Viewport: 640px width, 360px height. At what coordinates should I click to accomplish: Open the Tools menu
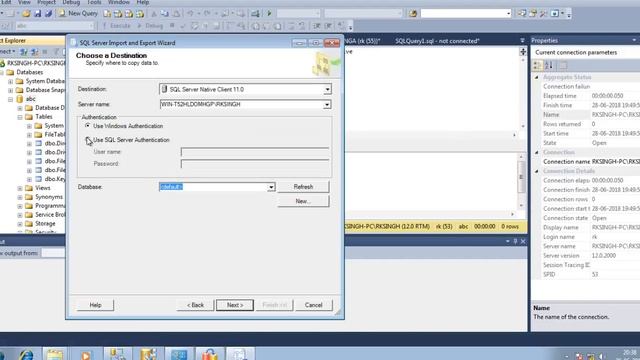(94, 2)
